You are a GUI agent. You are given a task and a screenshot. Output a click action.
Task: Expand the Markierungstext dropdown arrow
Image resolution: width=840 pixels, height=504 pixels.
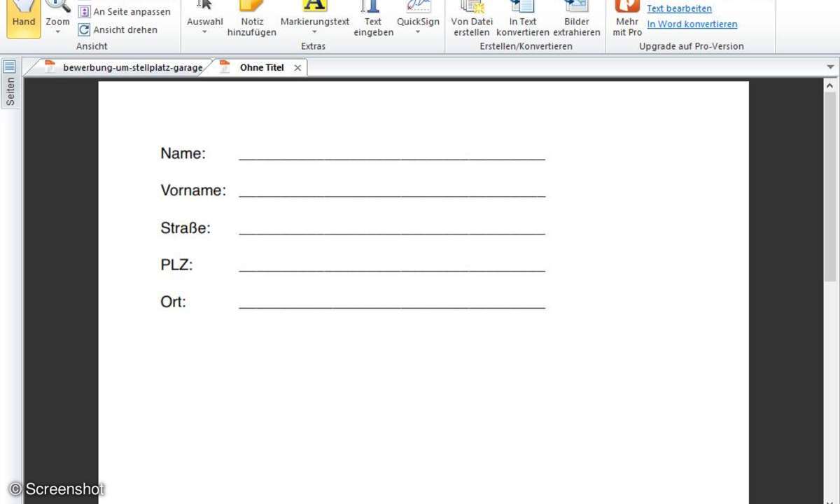(x=315, y=32)
